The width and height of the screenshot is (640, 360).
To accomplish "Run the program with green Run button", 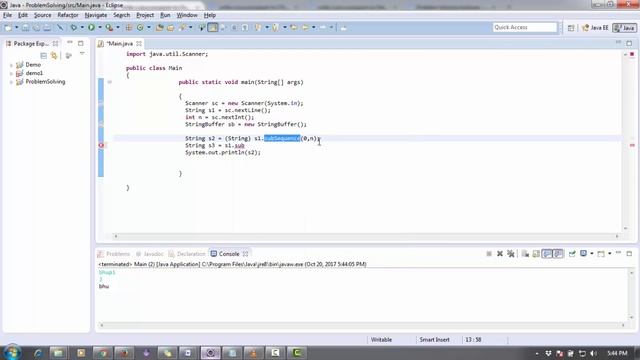I will click(x=91, y=27).
